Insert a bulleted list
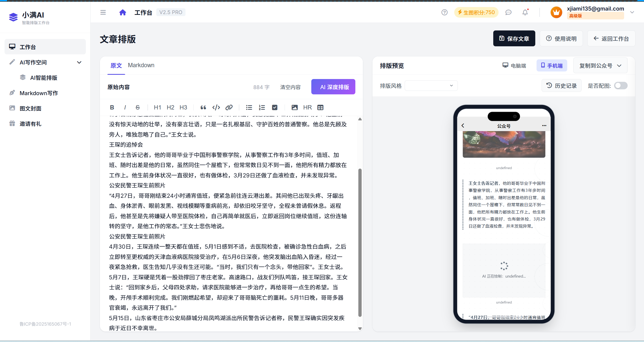 tap(249, 107)
